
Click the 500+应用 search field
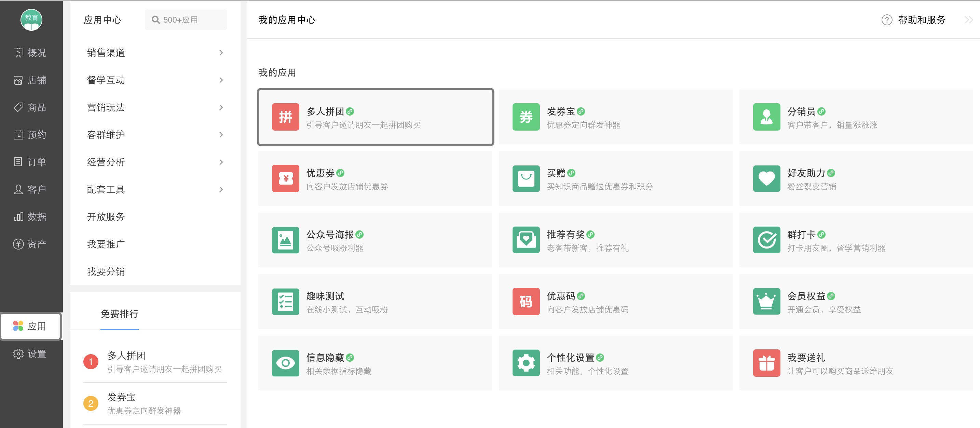point(186,20)
